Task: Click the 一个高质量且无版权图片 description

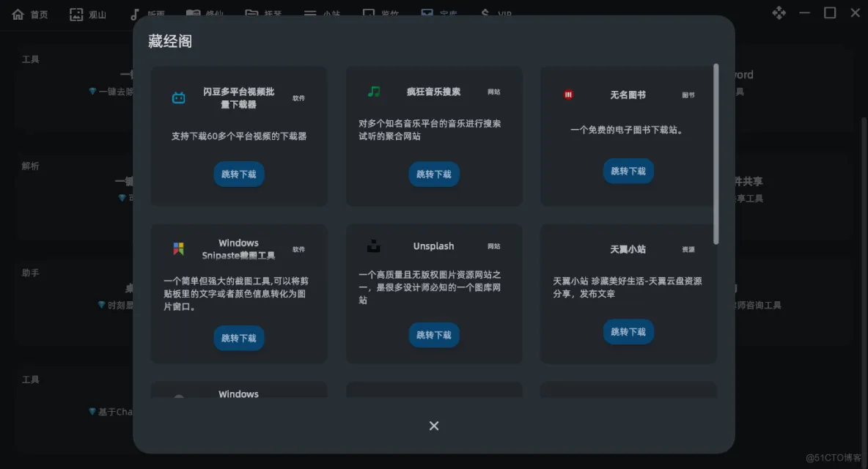Action: 430,287
